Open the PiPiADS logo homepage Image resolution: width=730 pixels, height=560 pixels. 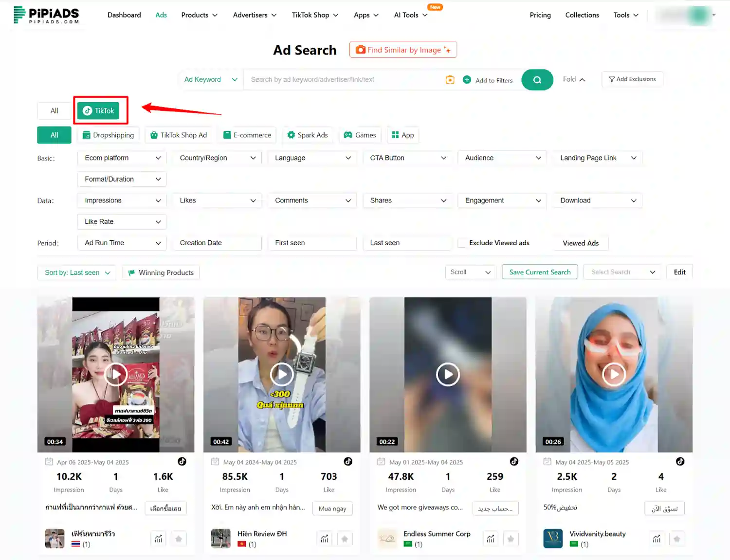tap(46, 15)
